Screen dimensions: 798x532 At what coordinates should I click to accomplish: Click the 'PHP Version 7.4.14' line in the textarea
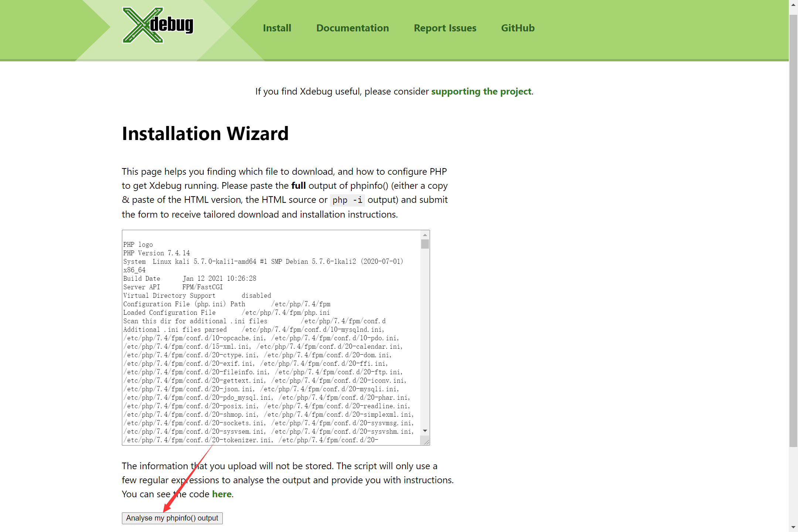[x=157, y=253]
